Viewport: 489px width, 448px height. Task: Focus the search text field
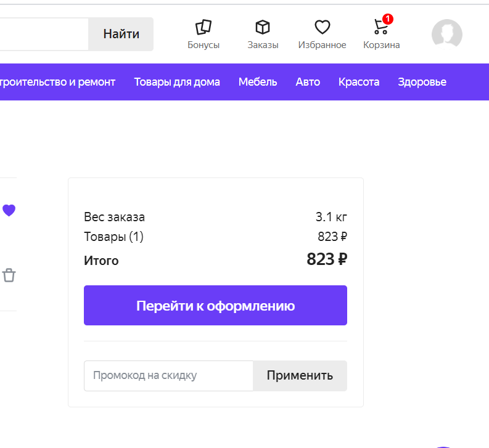[44, 34]
